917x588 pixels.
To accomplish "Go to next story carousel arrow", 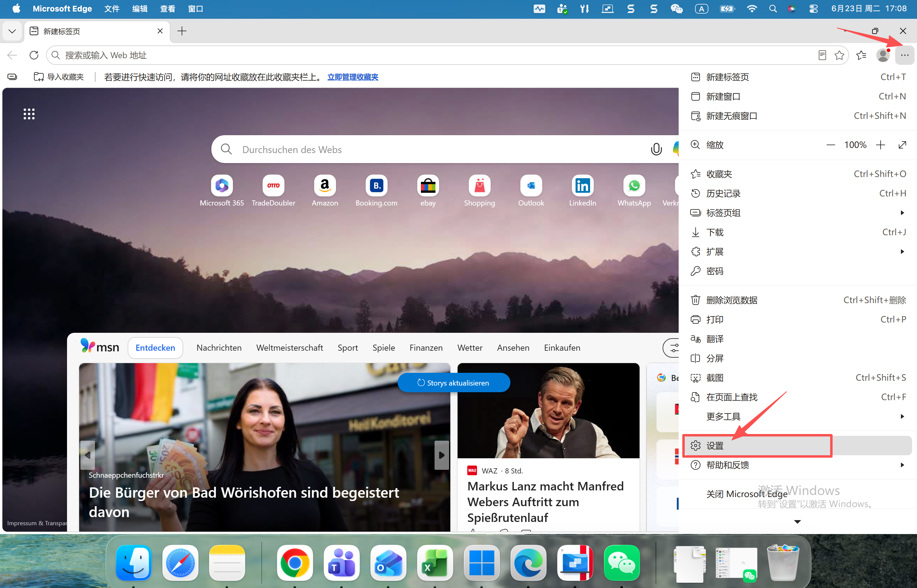I will 442,455.
